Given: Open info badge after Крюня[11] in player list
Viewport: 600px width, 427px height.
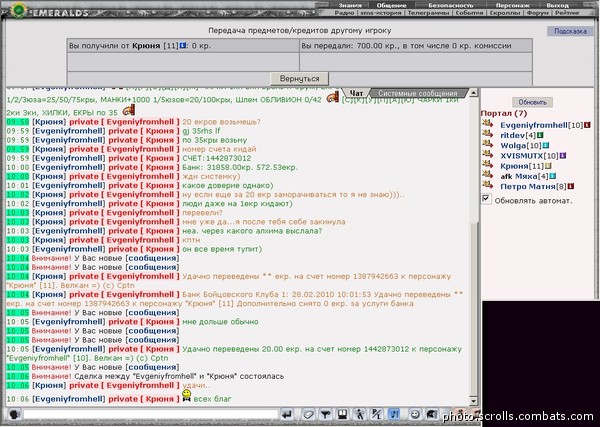Looking at the screenshot, I should 548,166.
